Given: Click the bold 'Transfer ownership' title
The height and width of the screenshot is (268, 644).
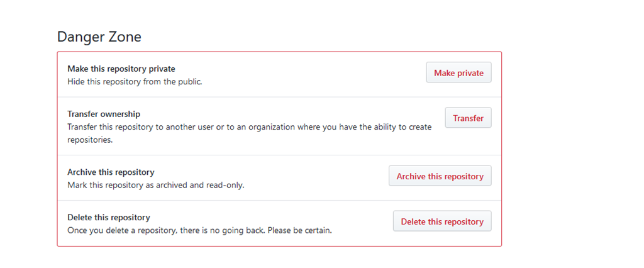Looking at the screenshot, I should pos(104,114).
